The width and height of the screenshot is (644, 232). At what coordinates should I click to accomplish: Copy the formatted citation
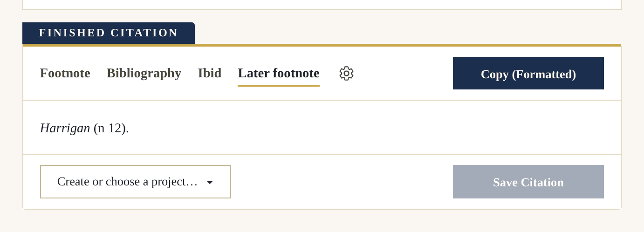pos(528,73)
